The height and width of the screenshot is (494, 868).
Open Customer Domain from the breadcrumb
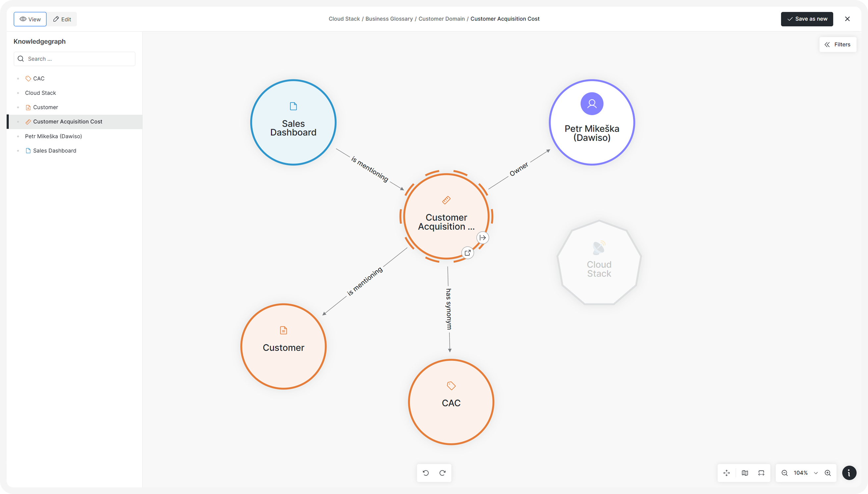tap(441, 19)
